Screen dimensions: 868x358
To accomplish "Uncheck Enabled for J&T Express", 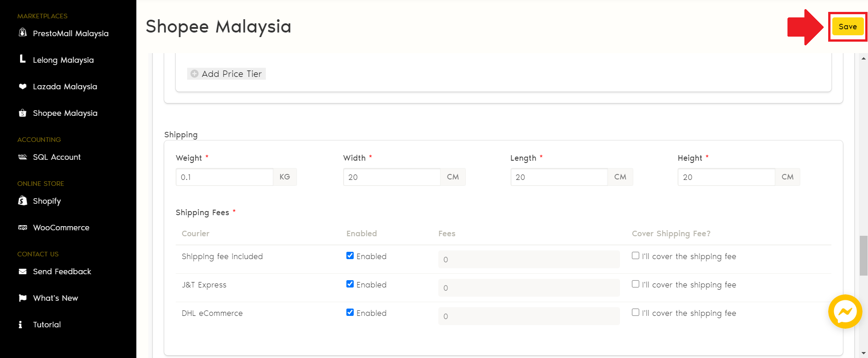I will 350,284.
